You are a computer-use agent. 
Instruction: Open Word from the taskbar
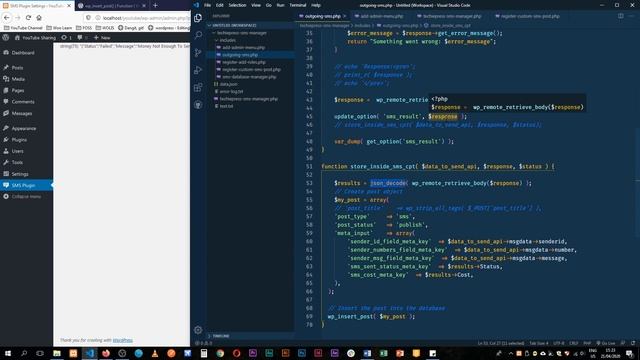coord(367,353)
